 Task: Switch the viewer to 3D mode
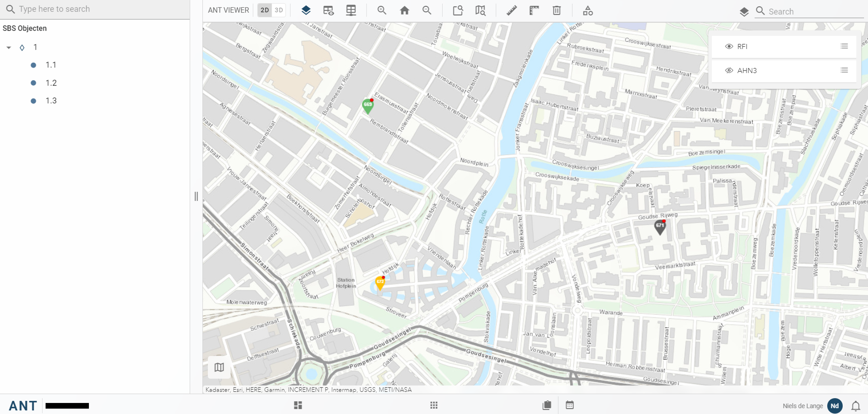click(x=279, y=10)
